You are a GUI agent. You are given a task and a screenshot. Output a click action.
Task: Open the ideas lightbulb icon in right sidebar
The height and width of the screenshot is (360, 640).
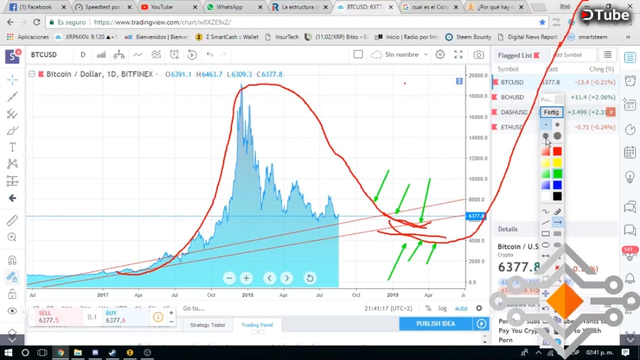pyautogui.click(x=630, y=176)
